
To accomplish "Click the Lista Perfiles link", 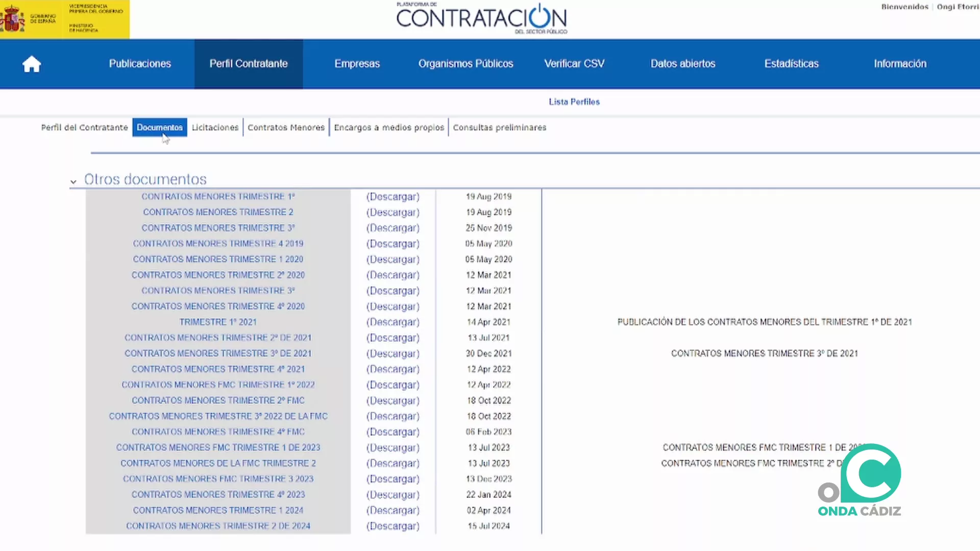I will tap(574, 102).
